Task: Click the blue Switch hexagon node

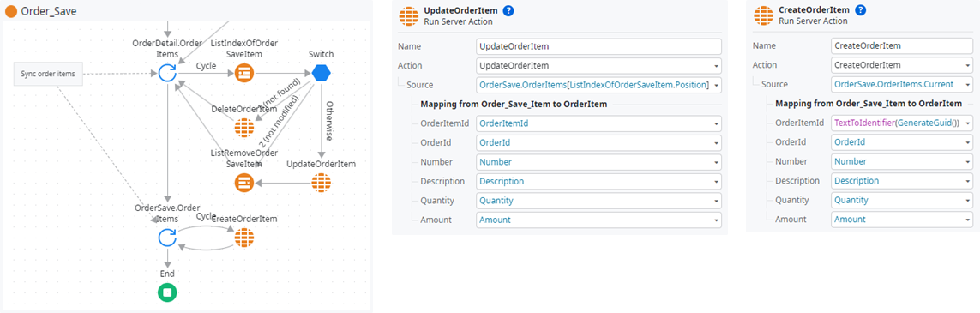Action: pos(322,74)
